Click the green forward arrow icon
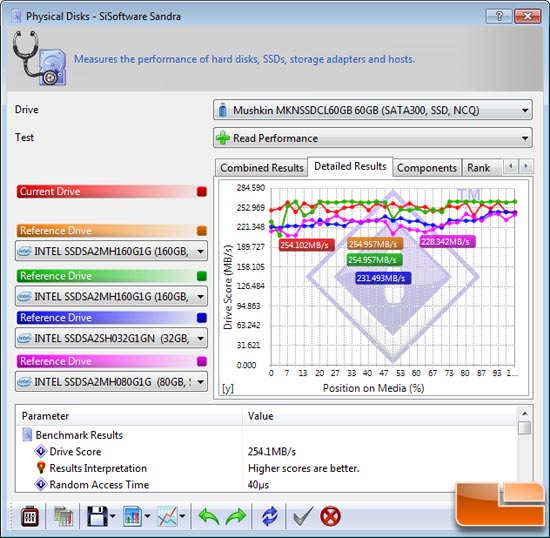Image resolution: width=550 pixels, height=538 pixels. 236,516
